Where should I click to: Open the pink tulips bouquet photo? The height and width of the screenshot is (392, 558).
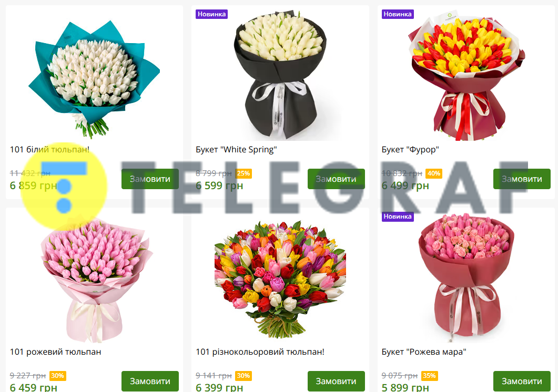click(96, 280)
